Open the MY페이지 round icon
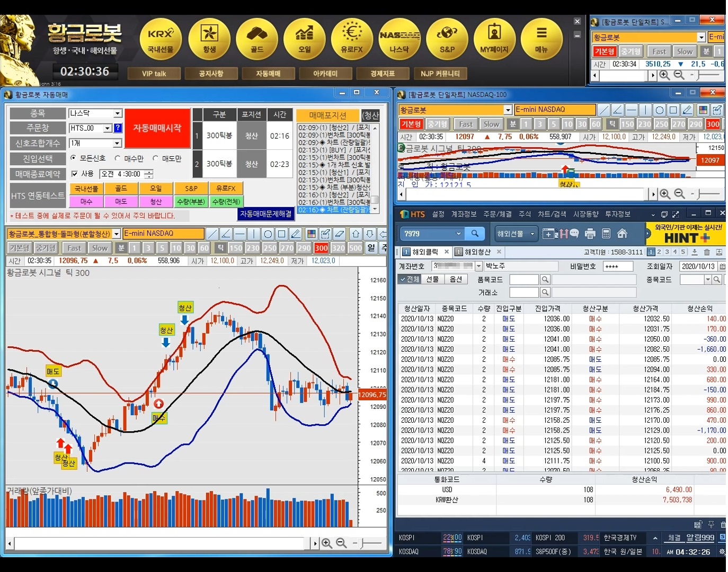This screenshot has width=728, height=572. pyautogui.click(x=494, y=39)
